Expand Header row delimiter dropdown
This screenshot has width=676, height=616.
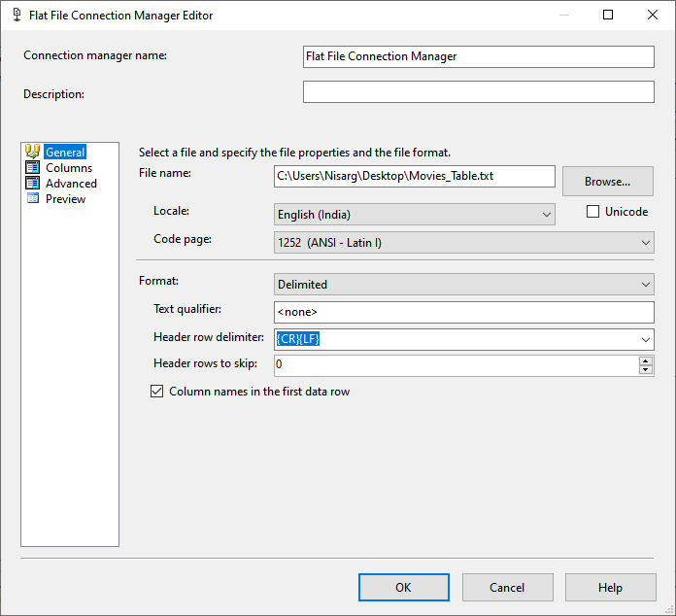click(645, 339)
